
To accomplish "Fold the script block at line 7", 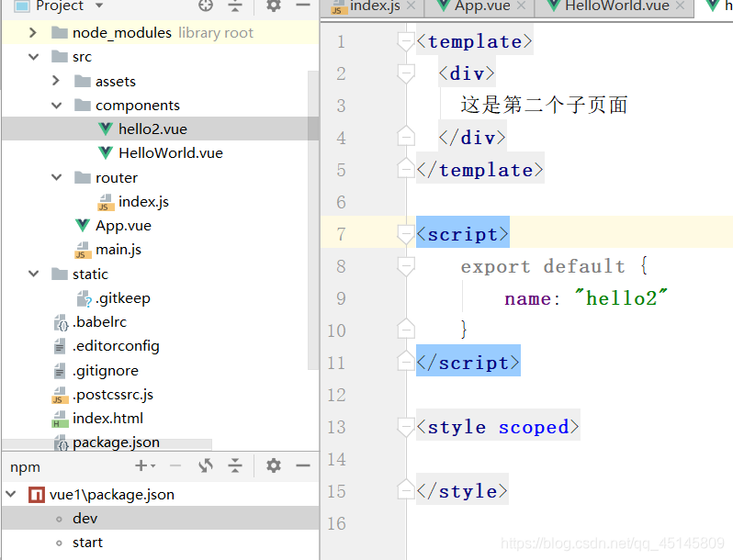I will pyautogui.click(x=406, y=234).
